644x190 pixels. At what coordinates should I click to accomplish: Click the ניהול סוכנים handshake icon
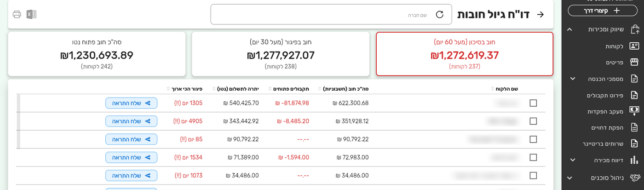[635, 178]
